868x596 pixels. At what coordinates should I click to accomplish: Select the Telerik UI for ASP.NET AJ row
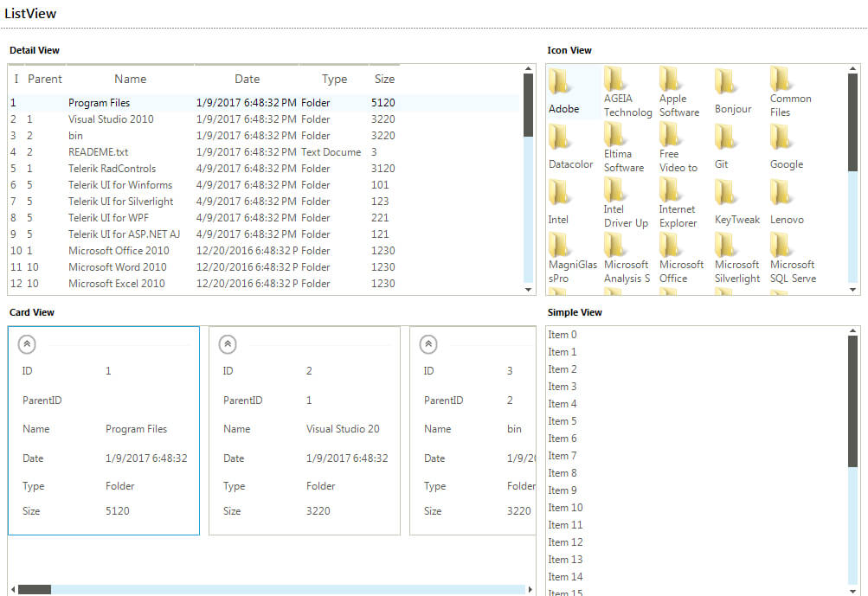(265, 234)
